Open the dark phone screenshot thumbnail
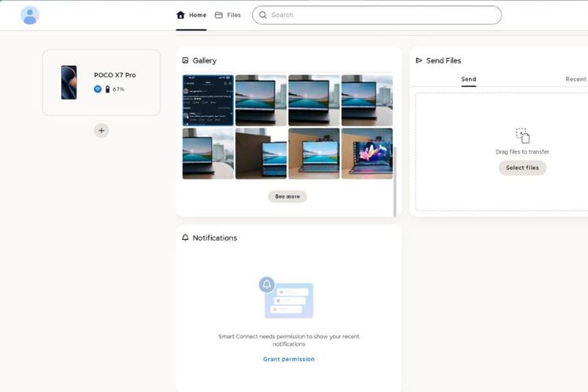Screen dimensions: 588x392 (x=208, y=100)
